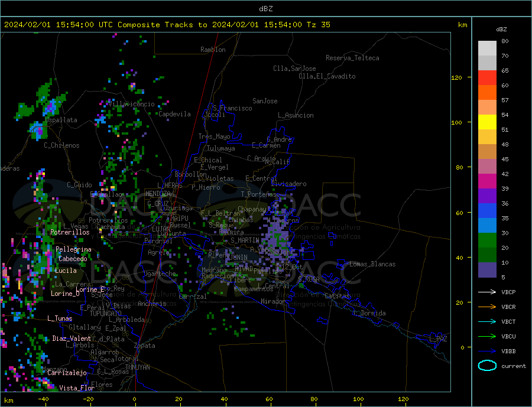532x407 pixels.
Task: Click the cyan 'current' ellipse legend icon
Action: coord(487,366)
